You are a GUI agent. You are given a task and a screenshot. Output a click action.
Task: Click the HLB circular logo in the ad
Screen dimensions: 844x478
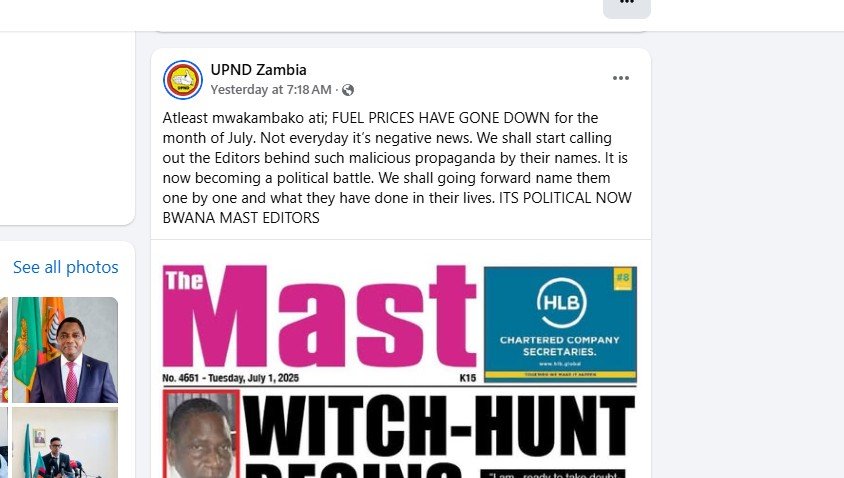(x=561, y=303)
